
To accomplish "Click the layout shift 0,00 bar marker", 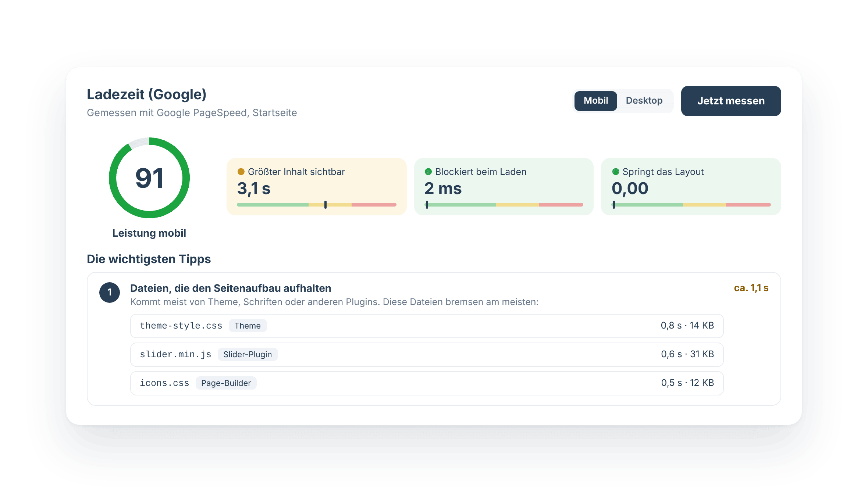I will point(614,205).
